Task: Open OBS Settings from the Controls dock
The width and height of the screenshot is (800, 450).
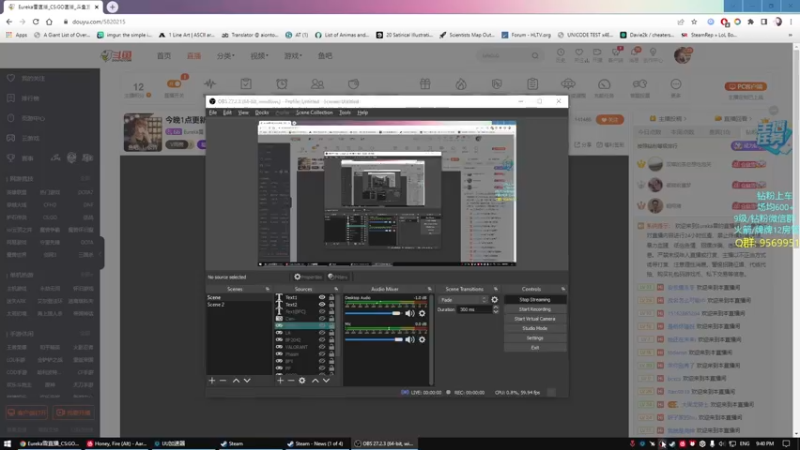Action: 535,338
